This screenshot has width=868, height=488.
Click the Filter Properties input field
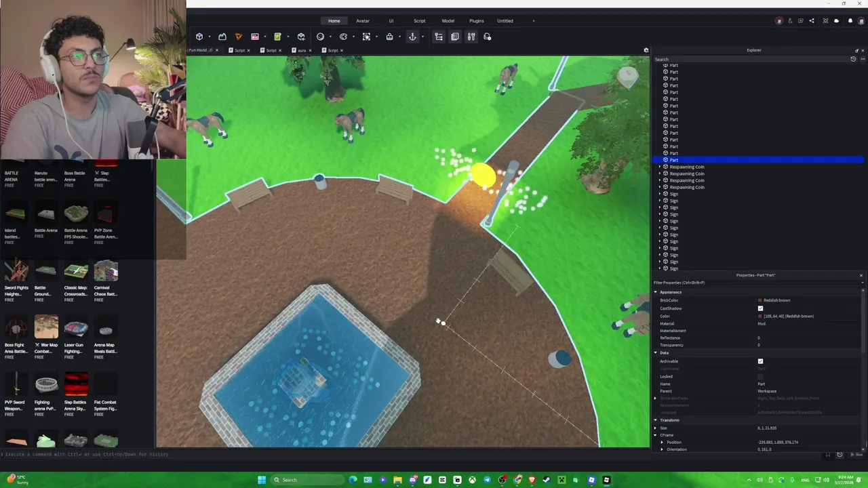[755, 283]
